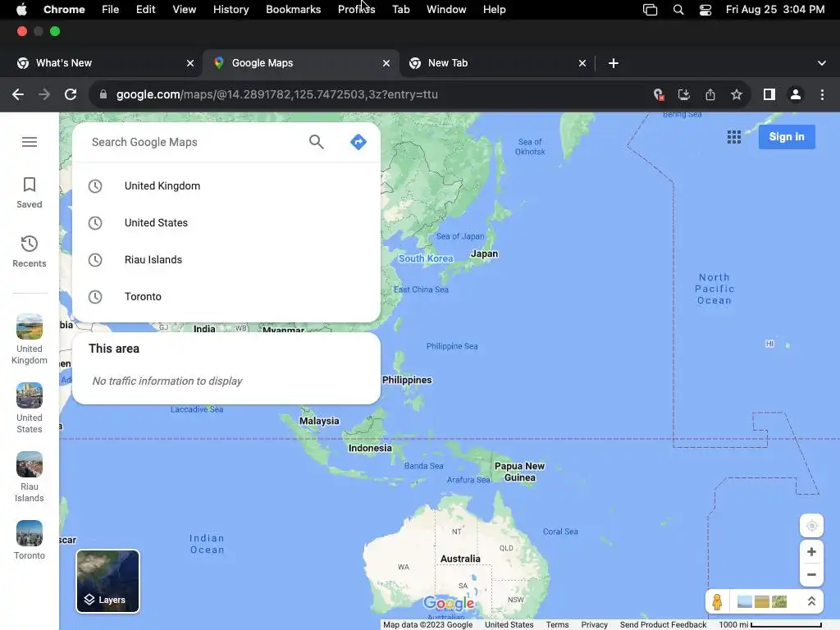Bookmark this page with the star
The width and height of the screenshot is (840, 630).
(737, 95)
